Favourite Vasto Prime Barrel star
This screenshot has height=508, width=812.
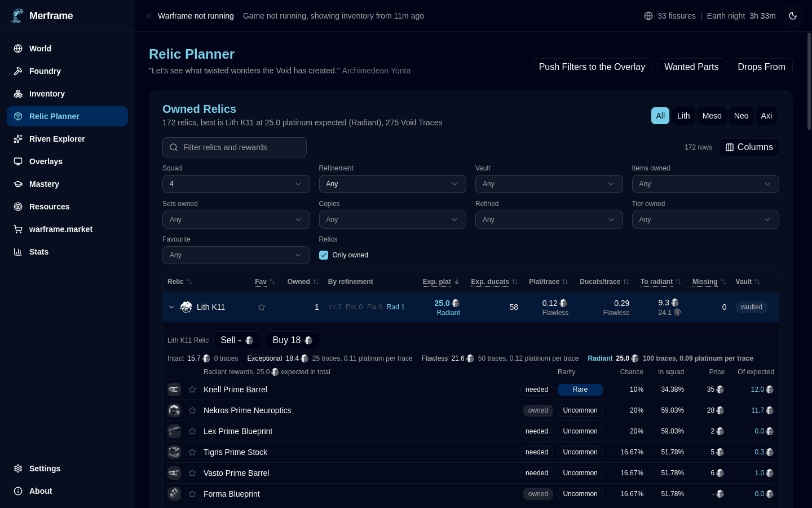pyautogui.click(x=192, y=473)
